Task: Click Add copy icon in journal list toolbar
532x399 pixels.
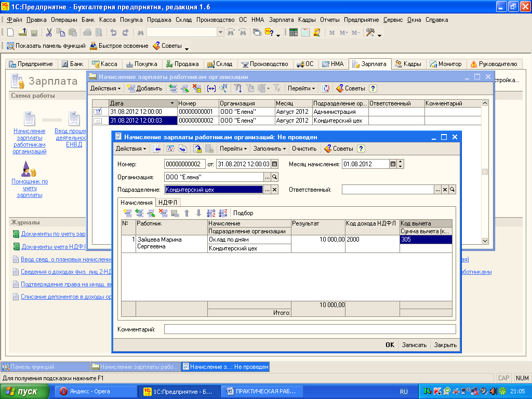Action: 173,88
